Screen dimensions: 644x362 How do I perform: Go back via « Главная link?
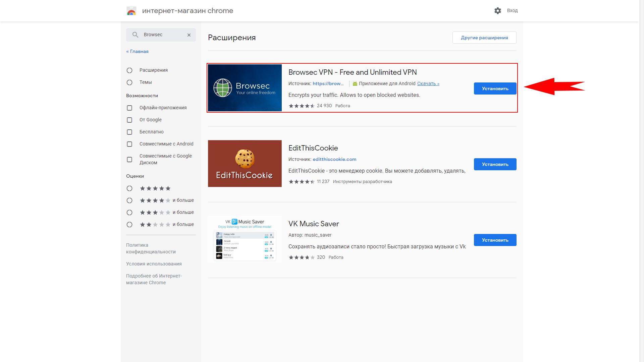pos(137,52)
